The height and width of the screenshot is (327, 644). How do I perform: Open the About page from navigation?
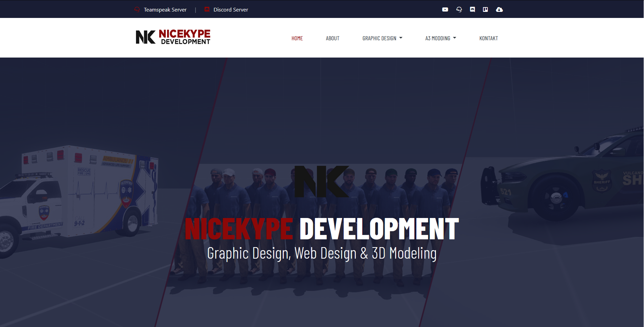pos(332,38)
